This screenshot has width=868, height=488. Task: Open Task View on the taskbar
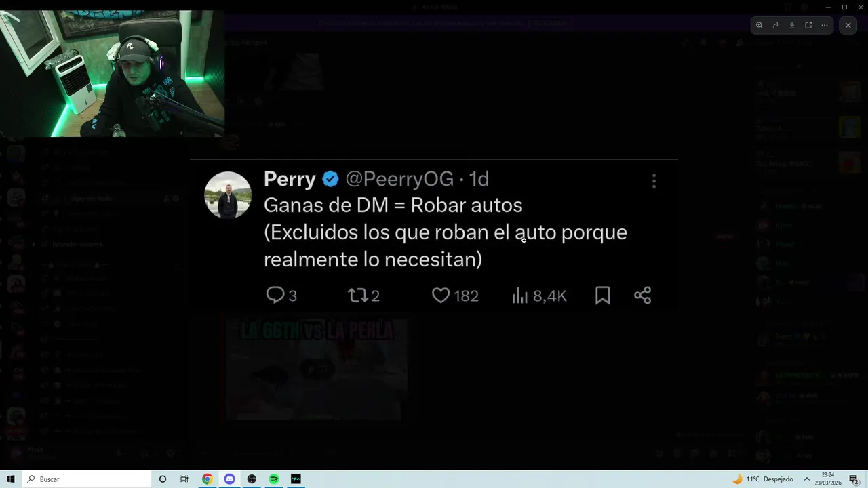pos(184,479)
